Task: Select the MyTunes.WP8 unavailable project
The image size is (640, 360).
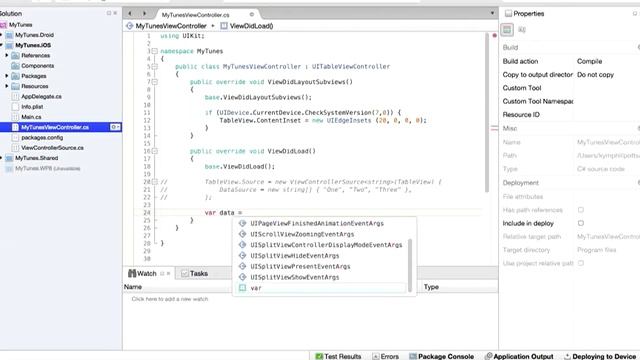Action: (47, 168)
